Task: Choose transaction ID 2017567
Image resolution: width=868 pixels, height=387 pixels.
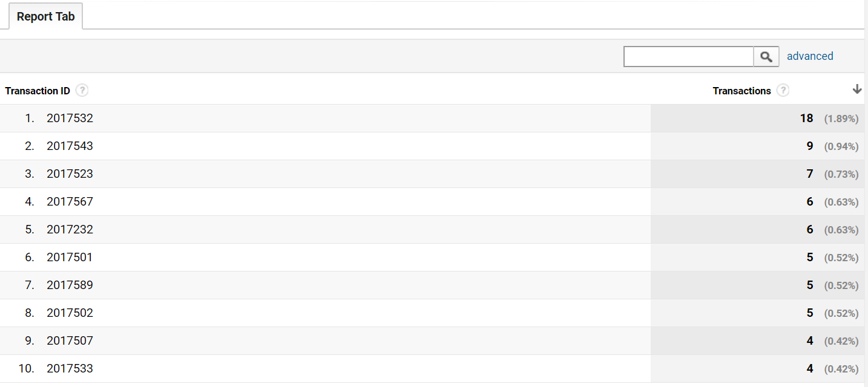Action: 70,202
